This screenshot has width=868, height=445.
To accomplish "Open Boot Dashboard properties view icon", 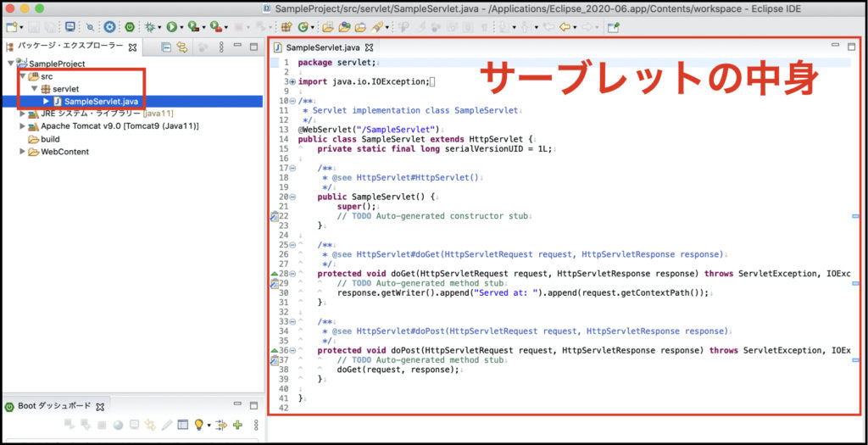I will point(183,425).
